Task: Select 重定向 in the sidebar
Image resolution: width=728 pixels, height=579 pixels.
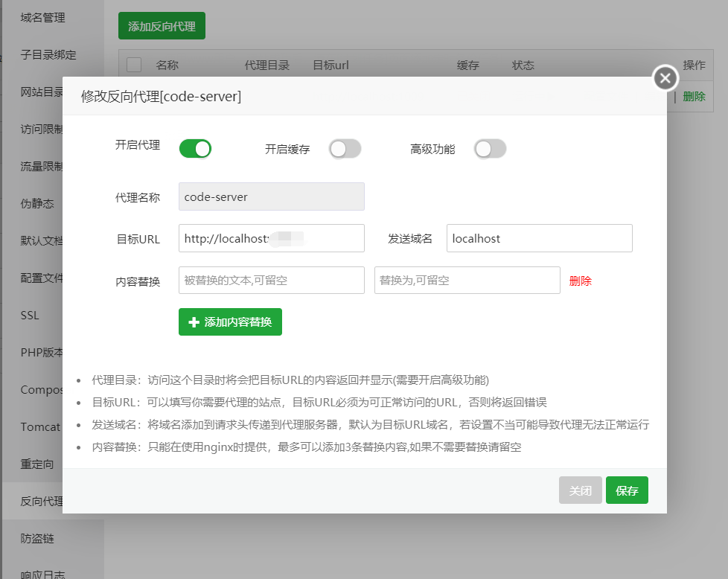Action: point(37,464)
